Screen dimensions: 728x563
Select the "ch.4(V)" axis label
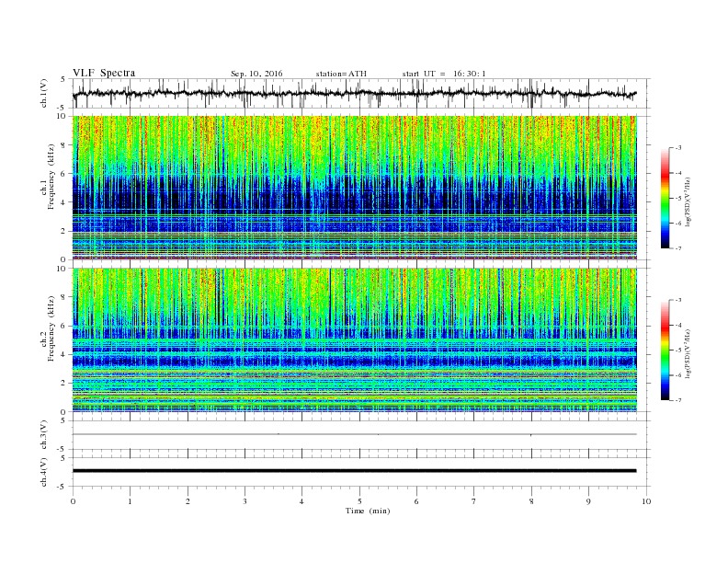coord(44,472)
